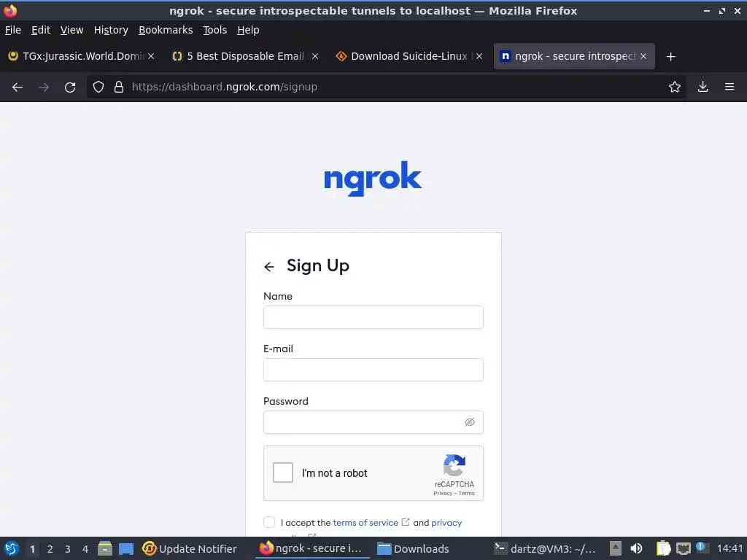This screenshot has height=560, width=747.
Task: Click the taskbar clock showing 14:41
Action: coord(729,548)
